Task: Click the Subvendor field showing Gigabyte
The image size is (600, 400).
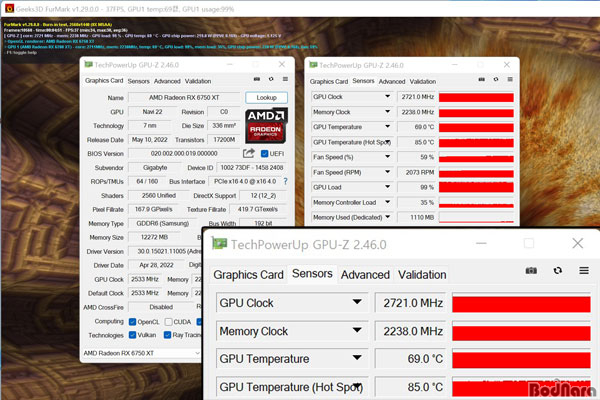Action: (155, 168)
